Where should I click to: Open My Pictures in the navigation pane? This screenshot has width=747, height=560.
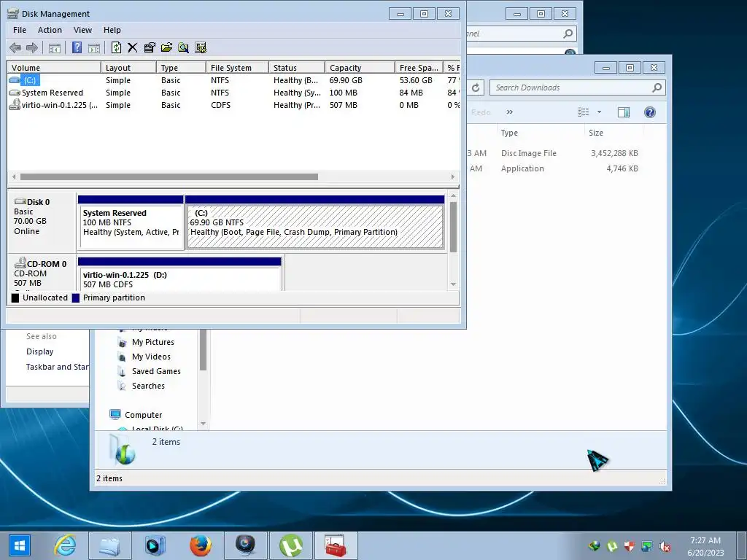[x=153, y=342]
